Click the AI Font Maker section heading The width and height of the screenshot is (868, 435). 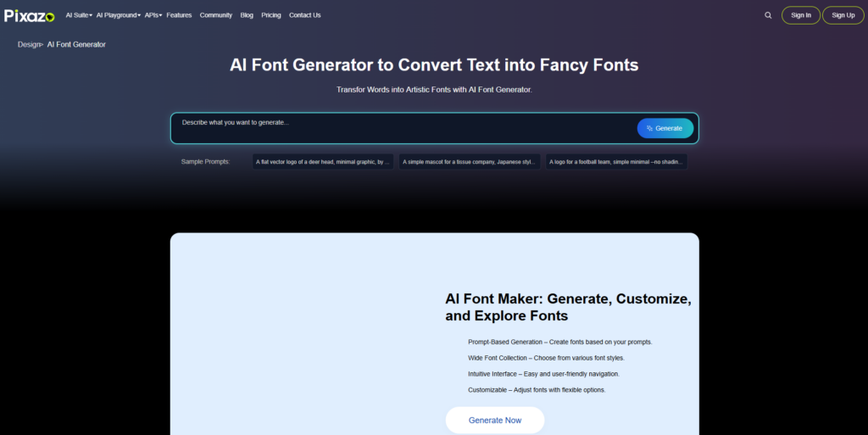coord(568,307)
